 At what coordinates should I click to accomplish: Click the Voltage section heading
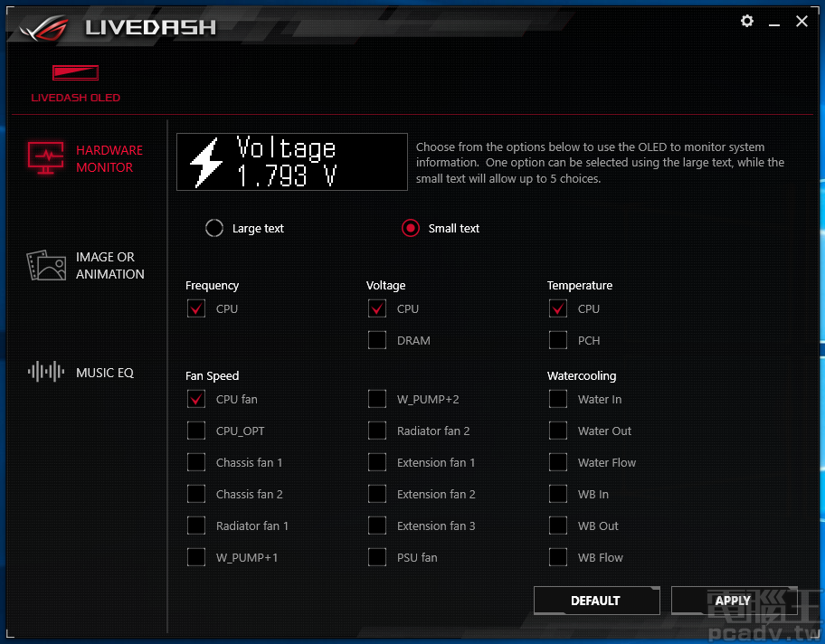click(x=385, y=286)
